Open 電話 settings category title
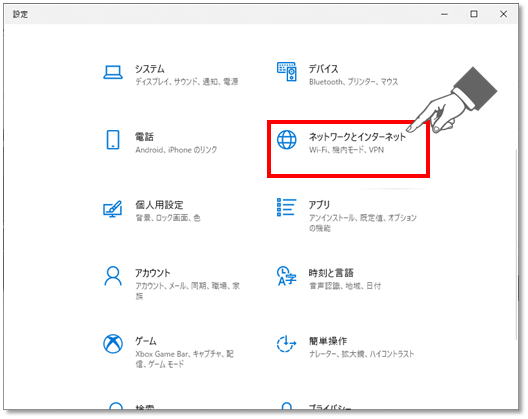 [144, 137]
